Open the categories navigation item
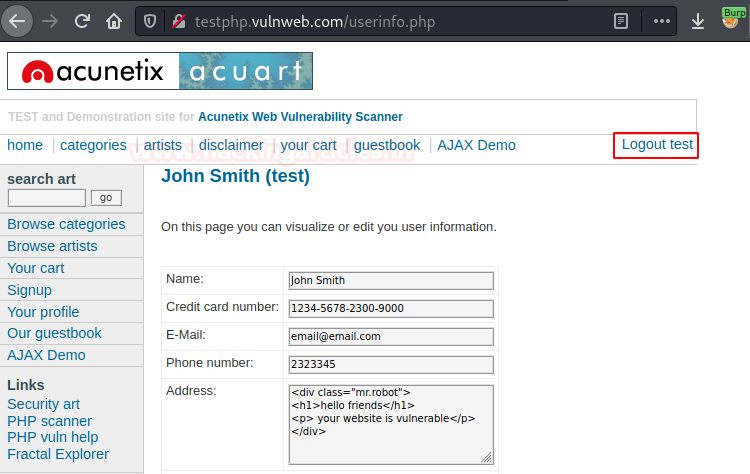The image size is (750, 474). (93, 145)
